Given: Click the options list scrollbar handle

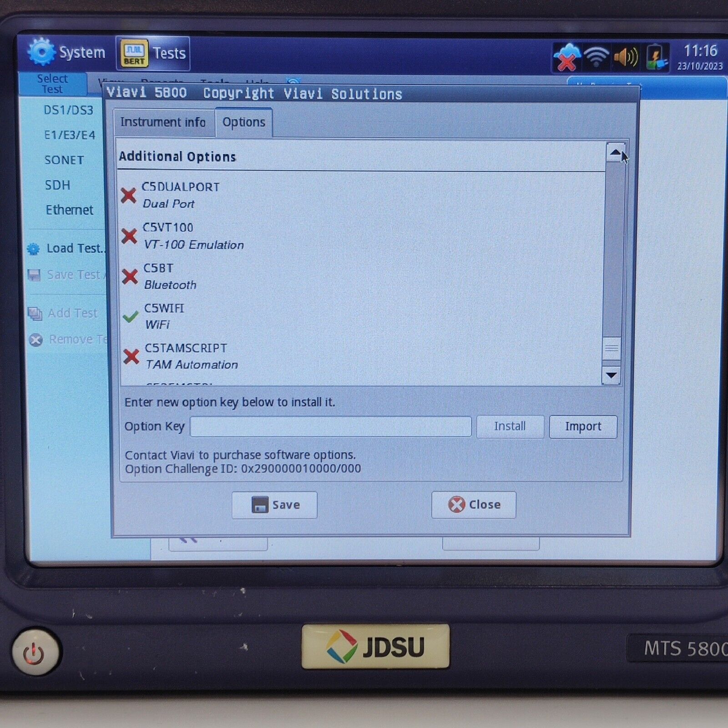Looking at the screenshot, I should [x=612, y=348].
